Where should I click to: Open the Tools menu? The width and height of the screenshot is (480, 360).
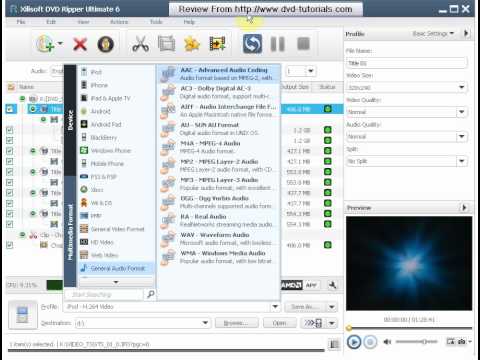point(156,22)
